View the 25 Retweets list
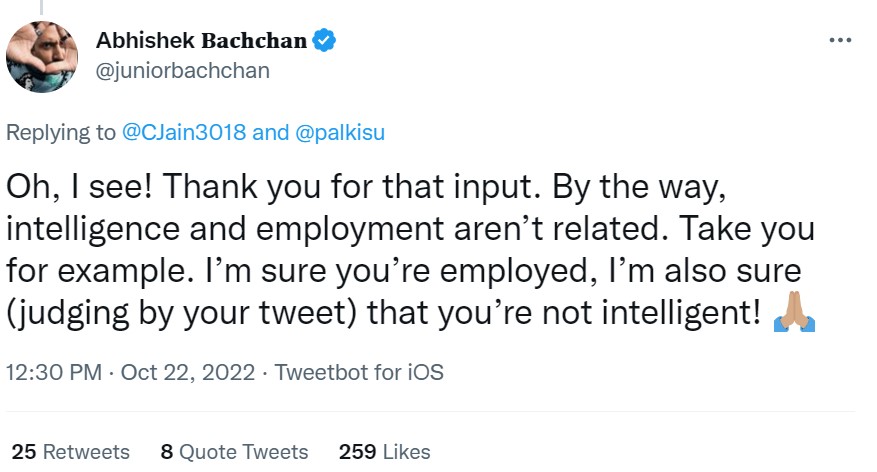 click(x=70, y=451)
